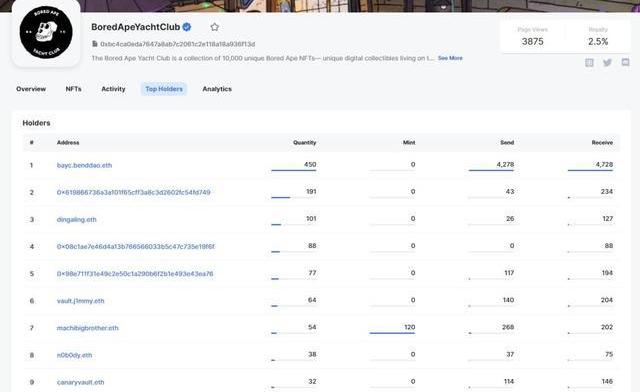
Task: Select the Top Holders tab
Action: (x=164, y=89)
